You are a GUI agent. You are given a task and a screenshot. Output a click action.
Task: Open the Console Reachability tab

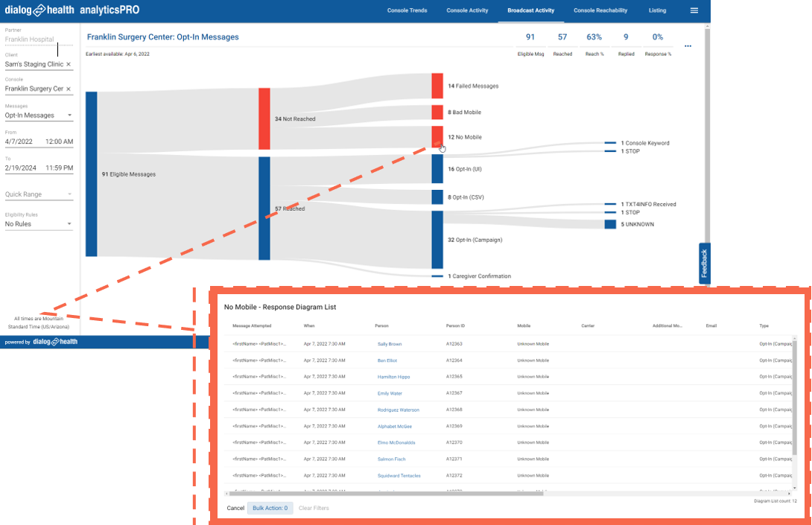point(600,10)
